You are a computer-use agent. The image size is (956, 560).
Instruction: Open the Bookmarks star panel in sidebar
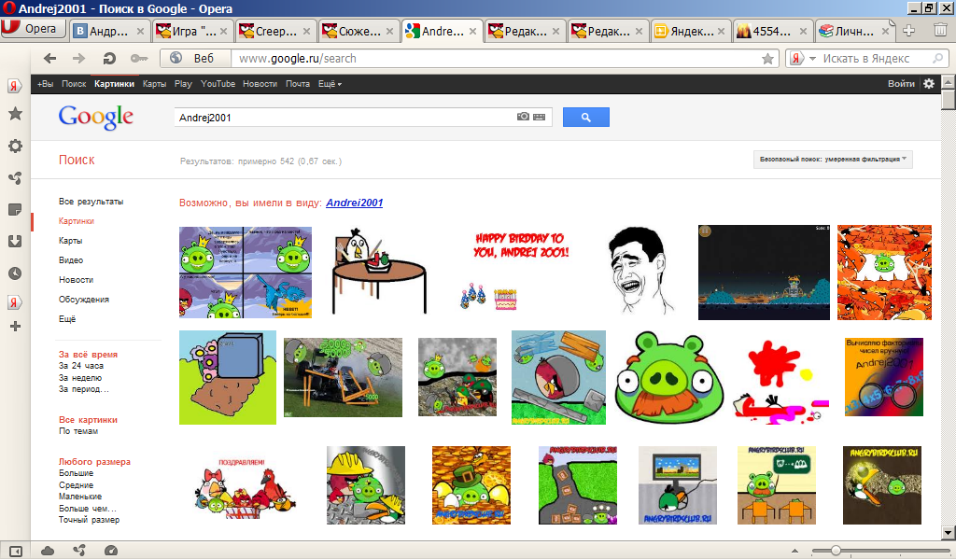[x=15, y=114]
